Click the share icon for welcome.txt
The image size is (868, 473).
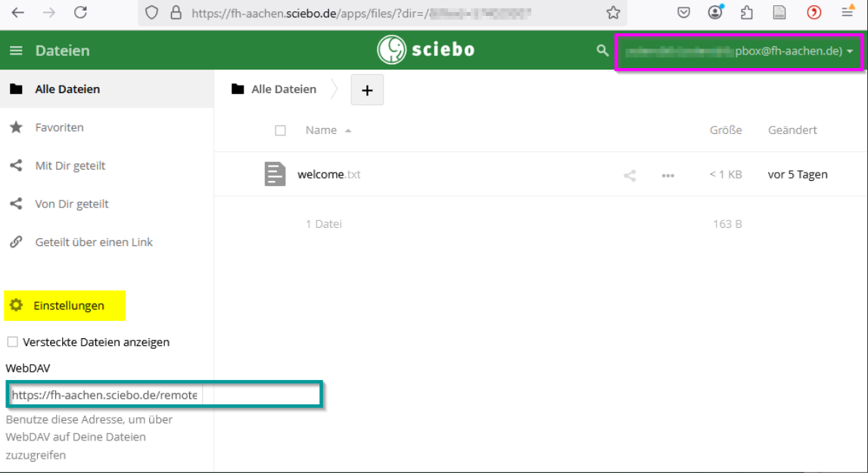point(630,176)
